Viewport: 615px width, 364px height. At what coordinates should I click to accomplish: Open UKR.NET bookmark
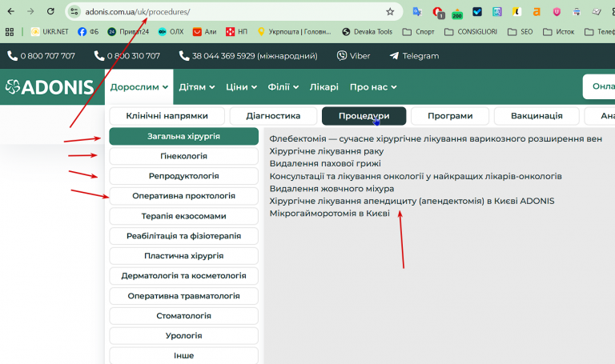pos(50,32)
